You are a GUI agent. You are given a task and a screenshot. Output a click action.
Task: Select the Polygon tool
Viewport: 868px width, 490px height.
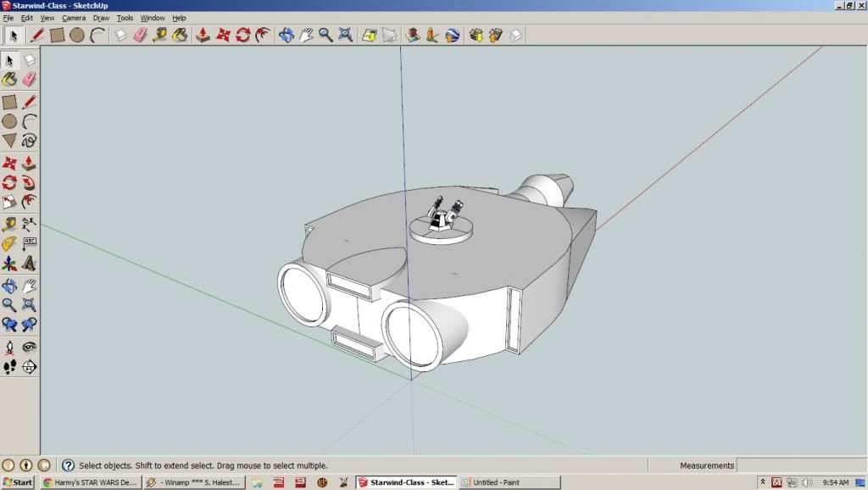[9, 141]
